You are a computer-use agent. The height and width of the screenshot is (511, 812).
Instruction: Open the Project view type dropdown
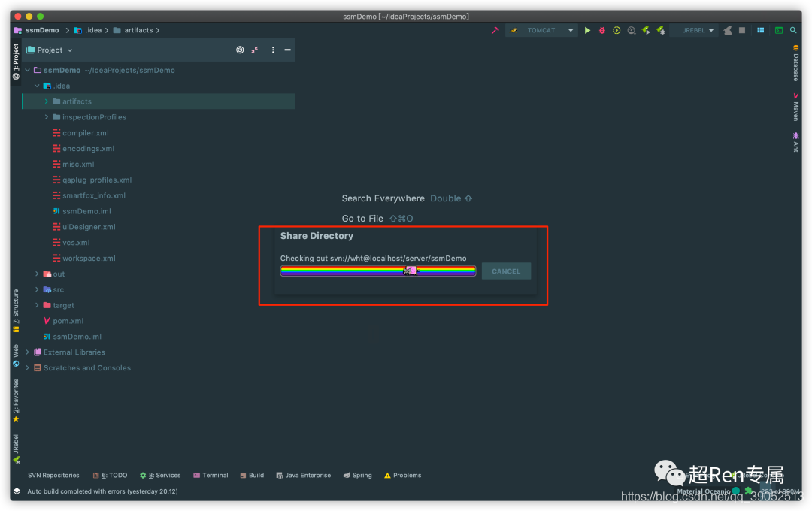pos(50,50)
